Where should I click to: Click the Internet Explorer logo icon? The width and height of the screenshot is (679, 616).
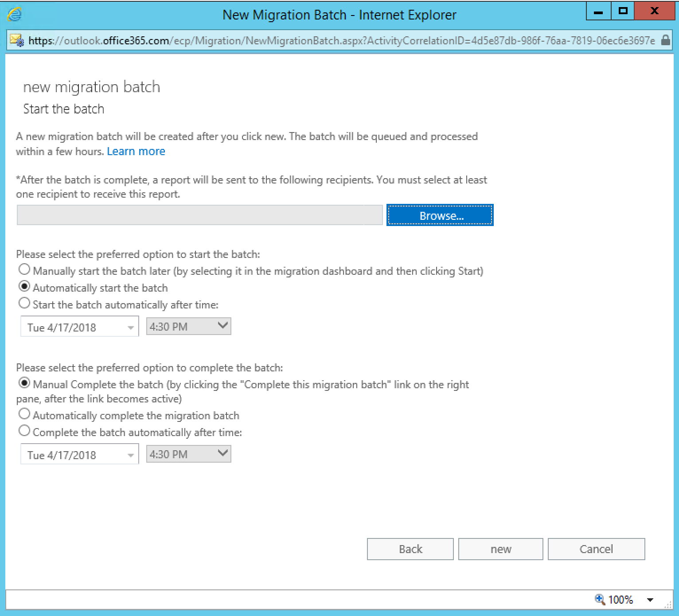(15, 14)
